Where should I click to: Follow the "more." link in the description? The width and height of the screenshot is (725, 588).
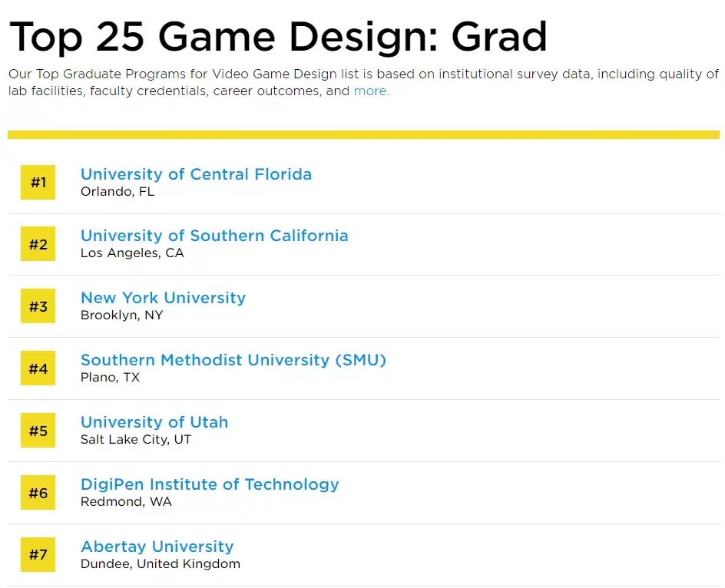[371, 91]
